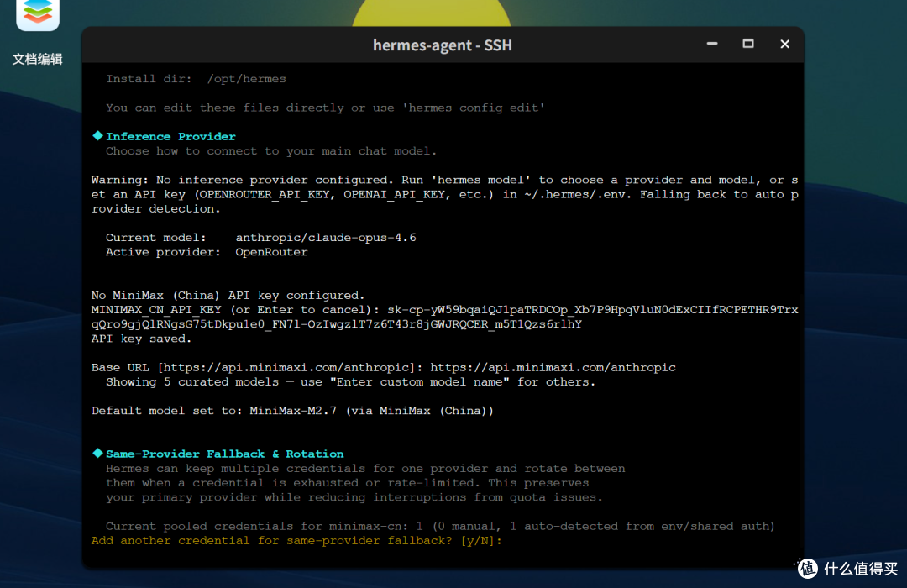Image resolution: width=907 pixels, height=588 pixels.
Task: Click 'your primary provider while reducing interruptions' line
Action: [354, 497]
